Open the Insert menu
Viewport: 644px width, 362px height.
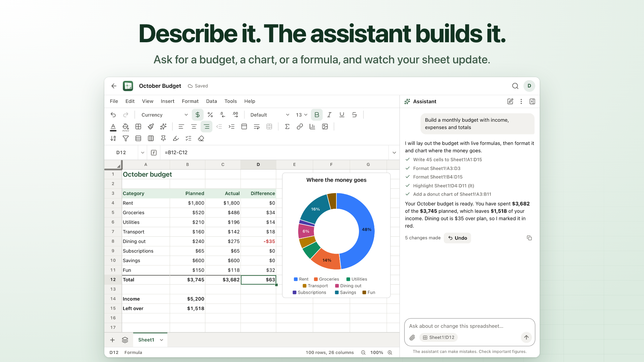coord(167,101)
